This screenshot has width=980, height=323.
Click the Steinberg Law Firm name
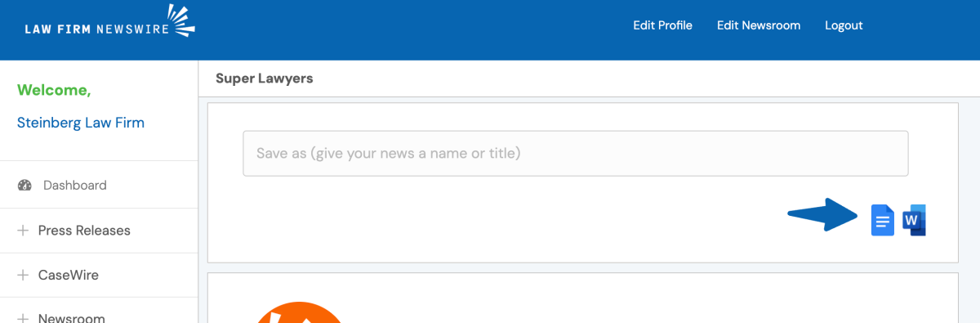(x=81, y=123)
